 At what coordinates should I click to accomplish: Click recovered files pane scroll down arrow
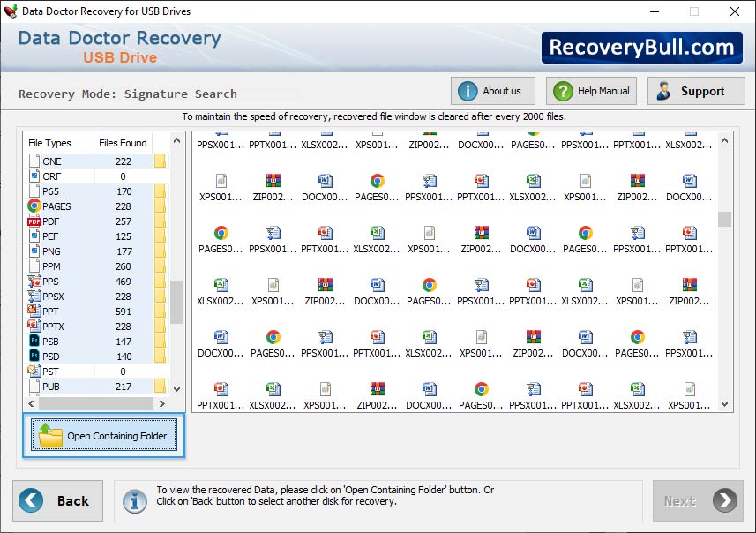click(724, 404)
